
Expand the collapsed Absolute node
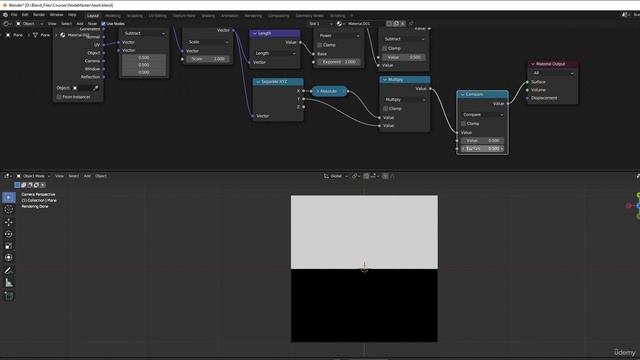tap(317, 91)
